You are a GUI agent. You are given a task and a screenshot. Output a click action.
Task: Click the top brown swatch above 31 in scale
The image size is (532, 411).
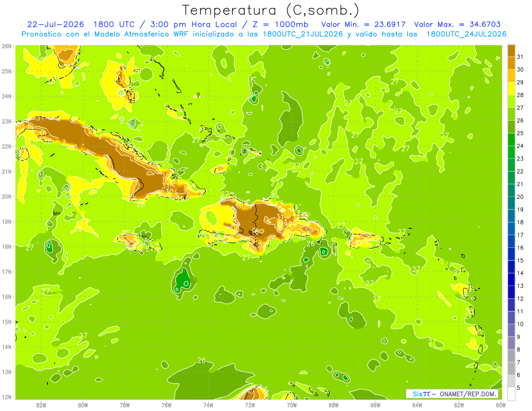(x=511, y=51)
